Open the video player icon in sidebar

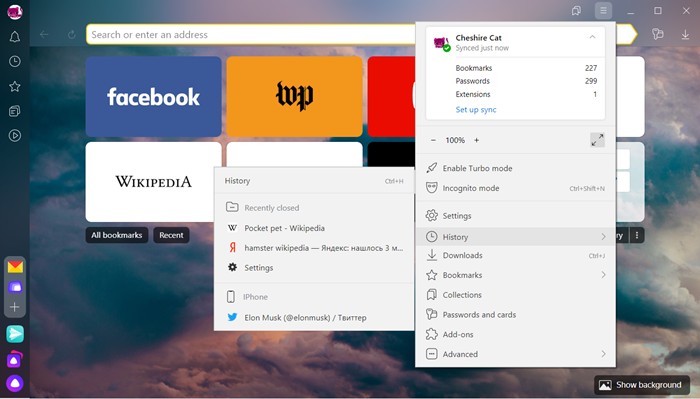click(x=15, y=136)
